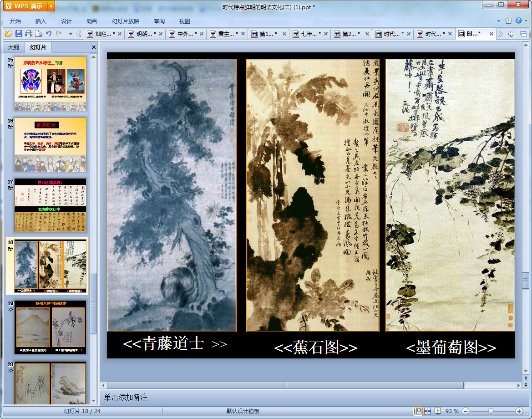This screenshot has height=419, width=532.
Task: Click the Open folder icon
Action: (8, 34)
